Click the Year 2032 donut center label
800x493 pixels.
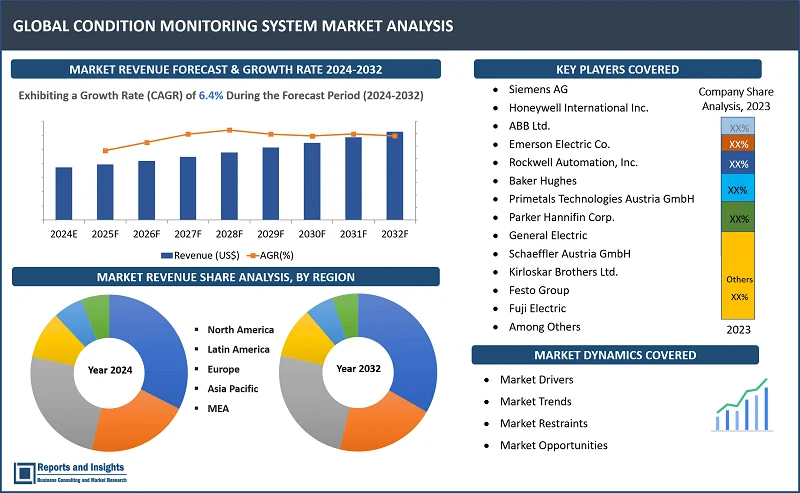point(358,368)
